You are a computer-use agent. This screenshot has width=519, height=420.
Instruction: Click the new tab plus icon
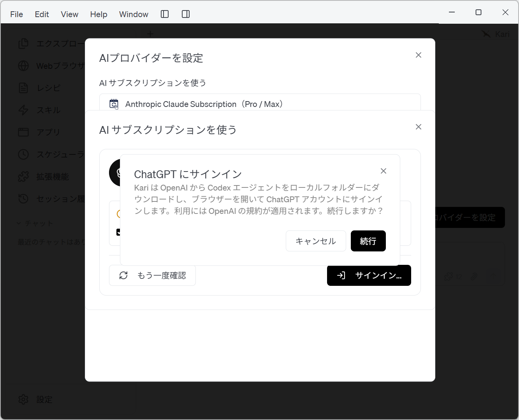point(150,34)
